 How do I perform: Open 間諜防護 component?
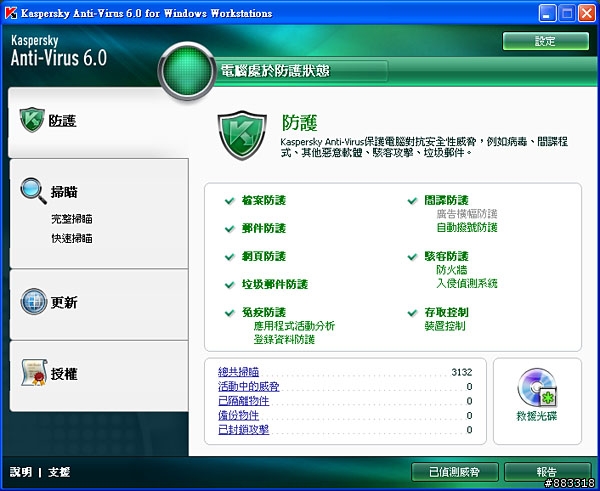[x=446, y=200]
